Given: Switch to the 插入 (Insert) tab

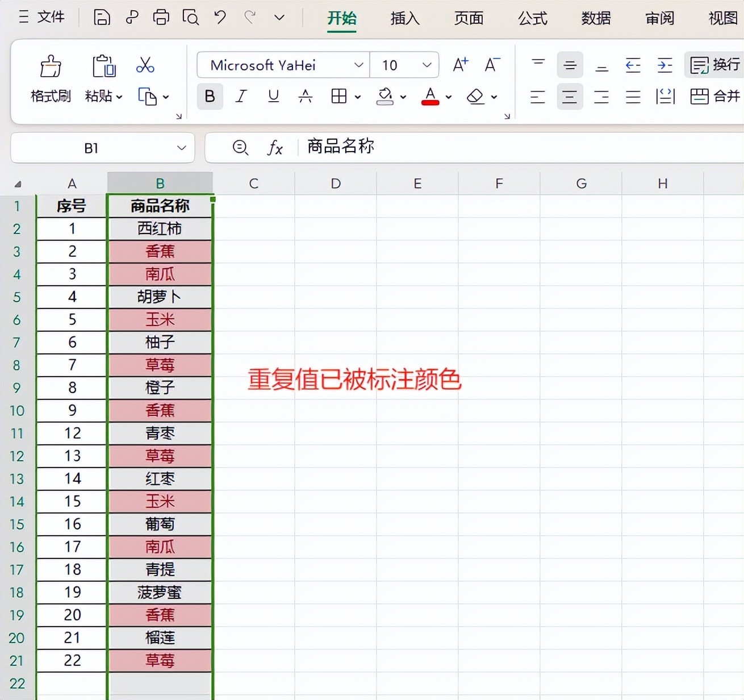Looking at the screenshot, I should click(x=404, y=18).
